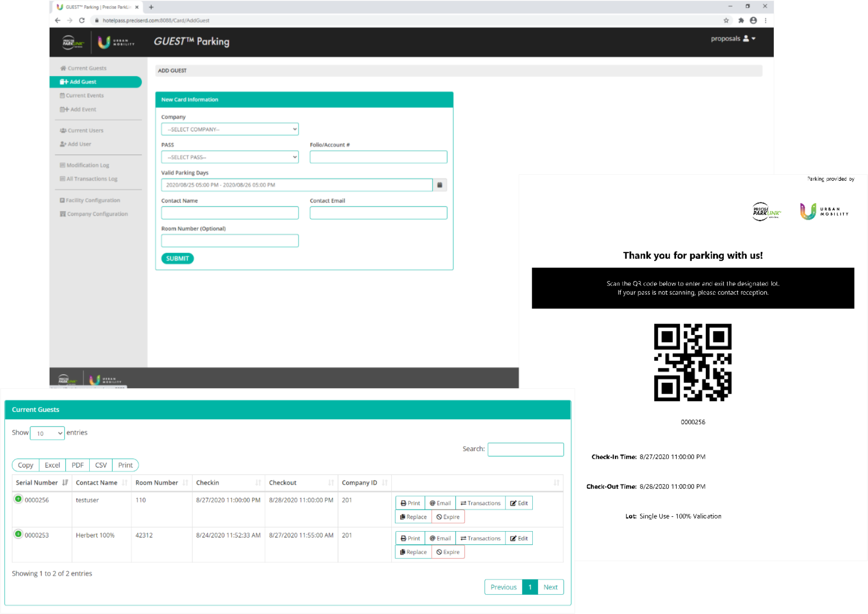Click Print in the export button group
The width and height of the screenshot is (868, 614).
click(x=125, y=465)
